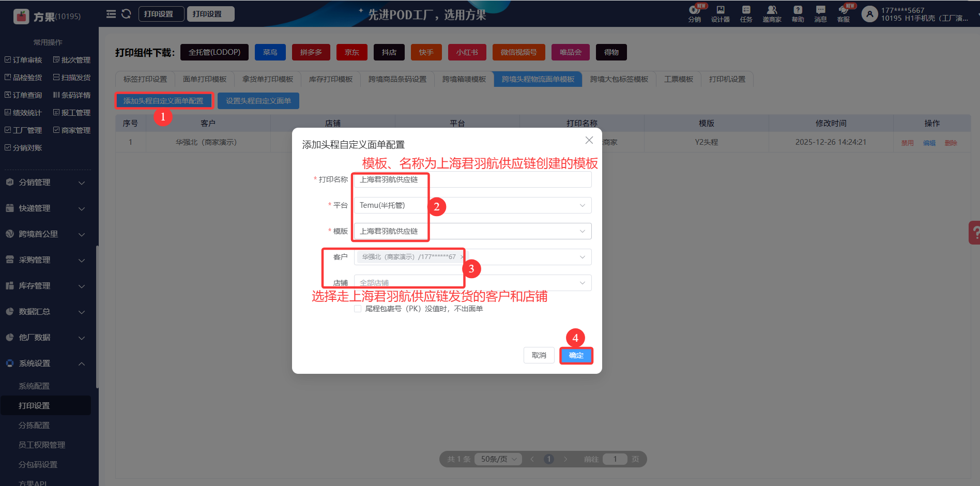
Task: Switch to the 库存打印模板 tab
Action: (x=331, y=79)
